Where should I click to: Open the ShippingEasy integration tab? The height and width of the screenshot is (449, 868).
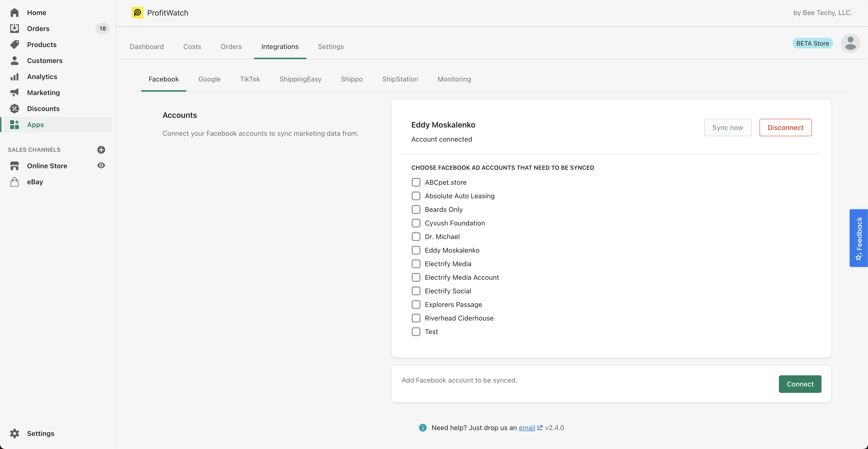[x=300, y=79]
